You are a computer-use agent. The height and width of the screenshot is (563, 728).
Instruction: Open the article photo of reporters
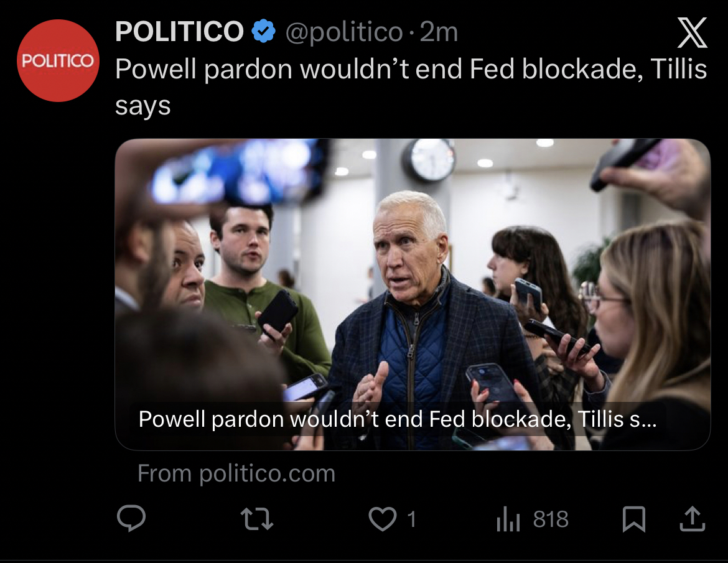(412, 261)
